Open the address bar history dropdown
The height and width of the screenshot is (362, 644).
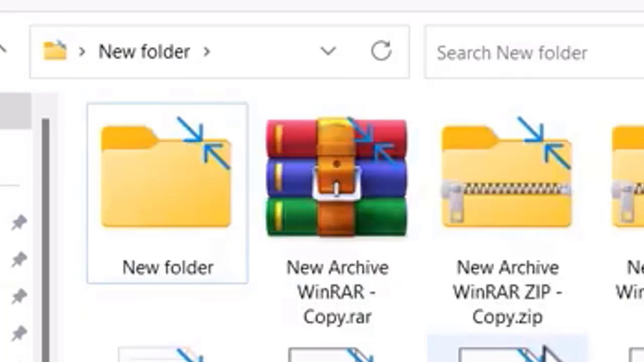(x=328, y=51)
